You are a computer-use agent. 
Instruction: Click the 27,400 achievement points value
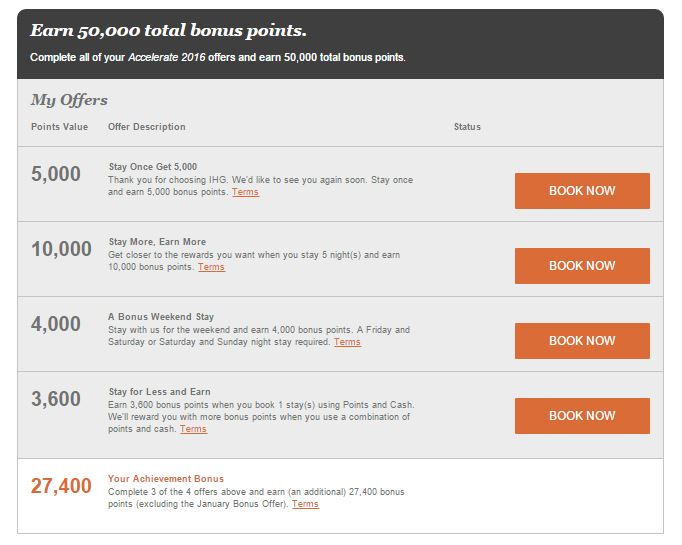pos(61,486)
